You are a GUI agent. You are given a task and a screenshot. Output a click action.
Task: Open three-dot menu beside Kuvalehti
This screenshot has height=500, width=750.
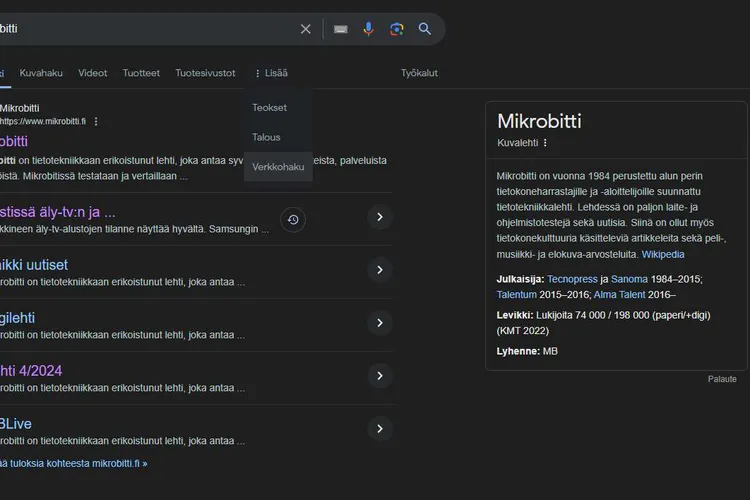pos(545,143)
